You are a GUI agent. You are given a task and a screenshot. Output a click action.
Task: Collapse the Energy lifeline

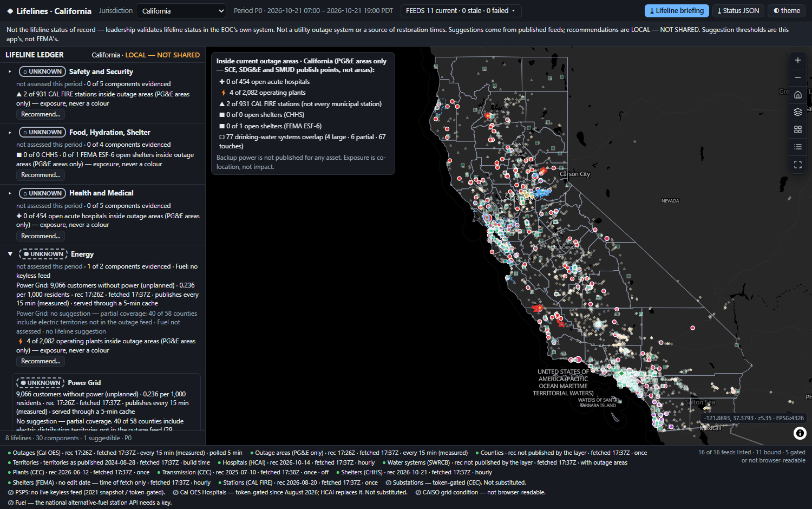coord(10,254)
